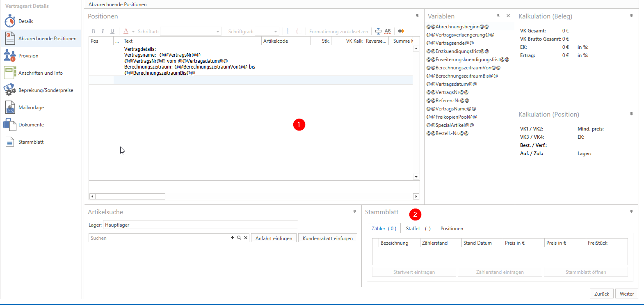Click the magnifier icon in Suchen field
Screen dimensions: 644x305
(x=239, y=238)
